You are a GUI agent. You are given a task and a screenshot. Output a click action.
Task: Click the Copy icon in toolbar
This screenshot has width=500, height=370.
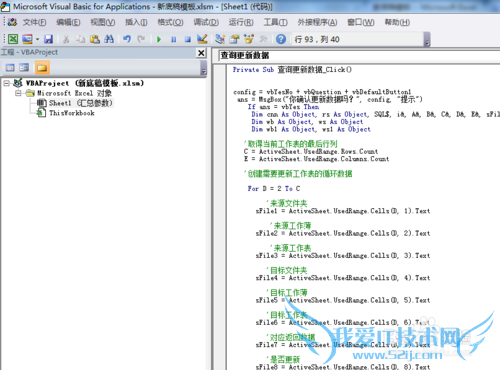(x=80, y=39)
